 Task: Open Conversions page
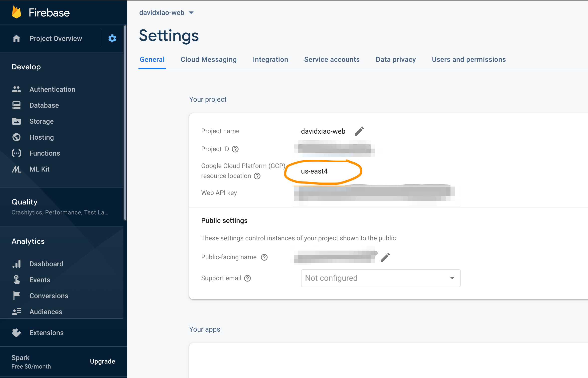(49, 296)
